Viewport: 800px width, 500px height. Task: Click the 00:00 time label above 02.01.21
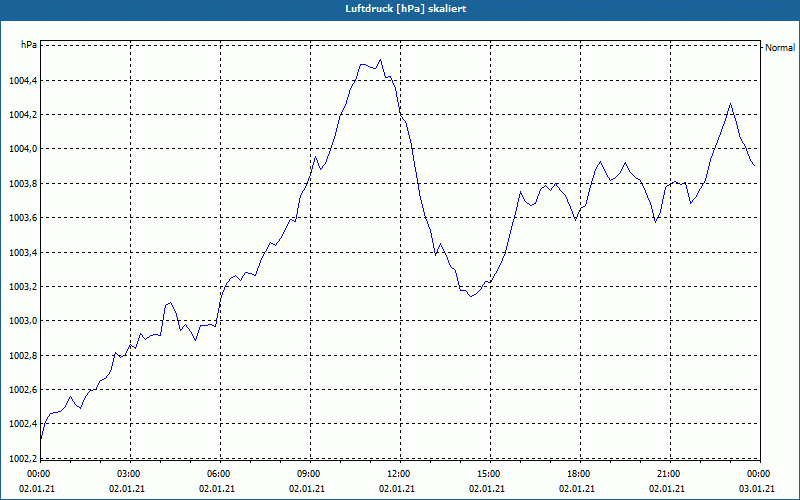click(x=37, y=474)
